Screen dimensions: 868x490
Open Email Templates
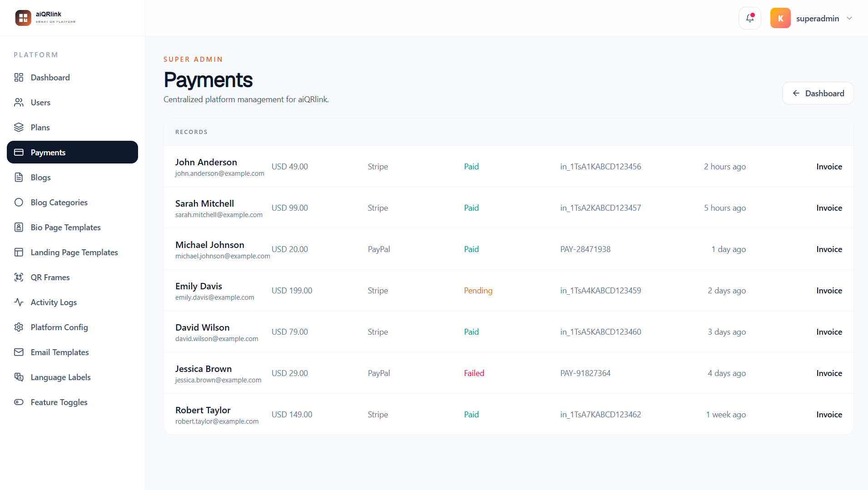72,352
